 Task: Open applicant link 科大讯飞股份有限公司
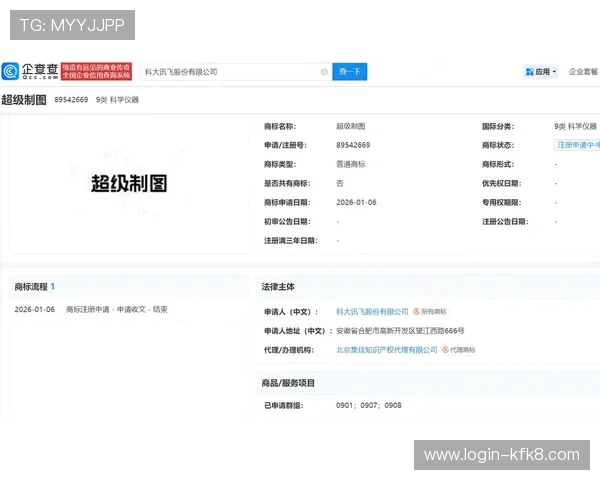372,312
